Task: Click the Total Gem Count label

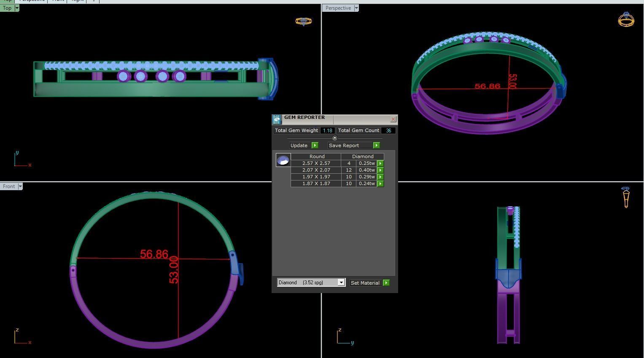Action: click(x=358, y=131)
